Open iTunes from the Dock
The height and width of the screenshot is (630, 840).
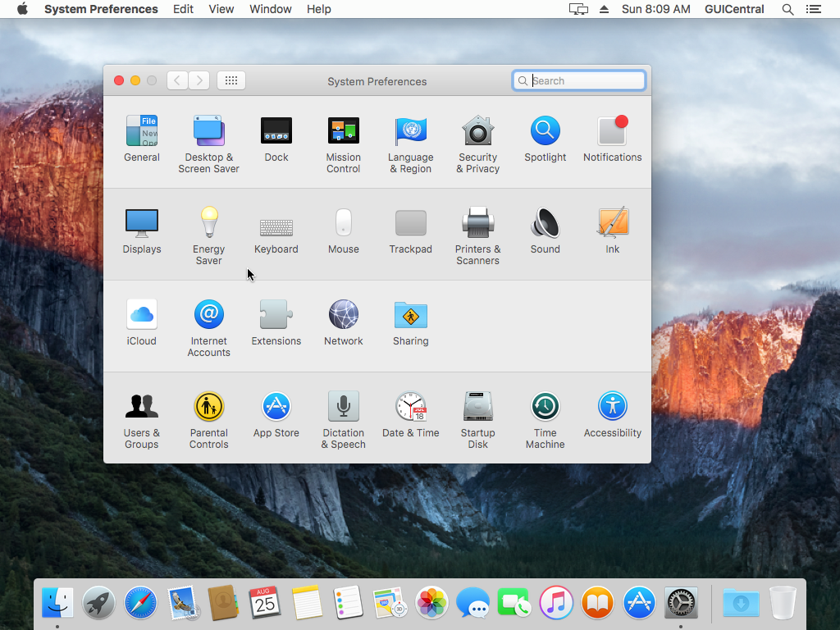coord(556,602)
